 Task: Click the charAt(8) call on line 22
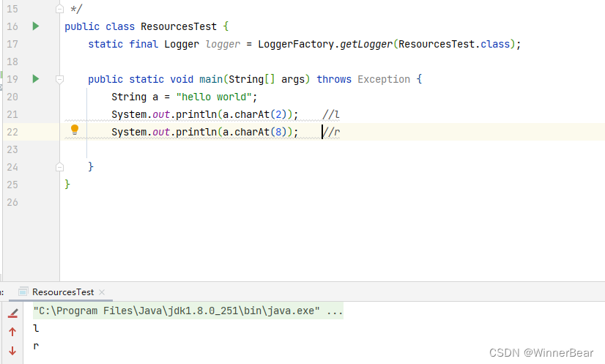(261, 132)
